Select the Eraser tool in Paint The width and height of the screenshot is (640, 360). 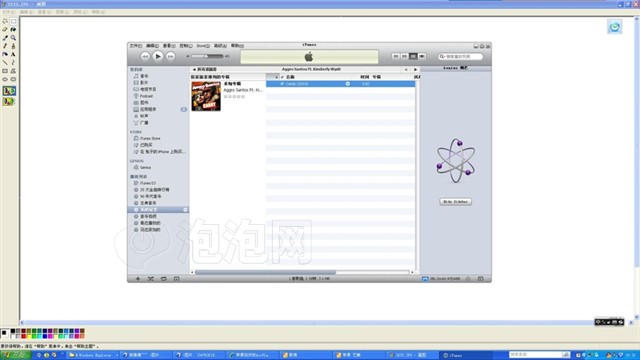tap(5, 29)
